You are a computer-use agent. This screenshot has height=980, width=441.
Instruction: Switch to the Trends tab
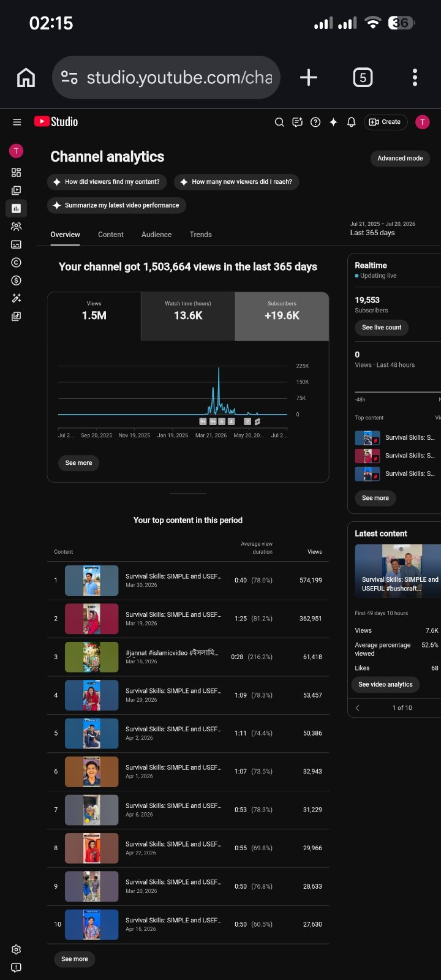tap(201, 235)
